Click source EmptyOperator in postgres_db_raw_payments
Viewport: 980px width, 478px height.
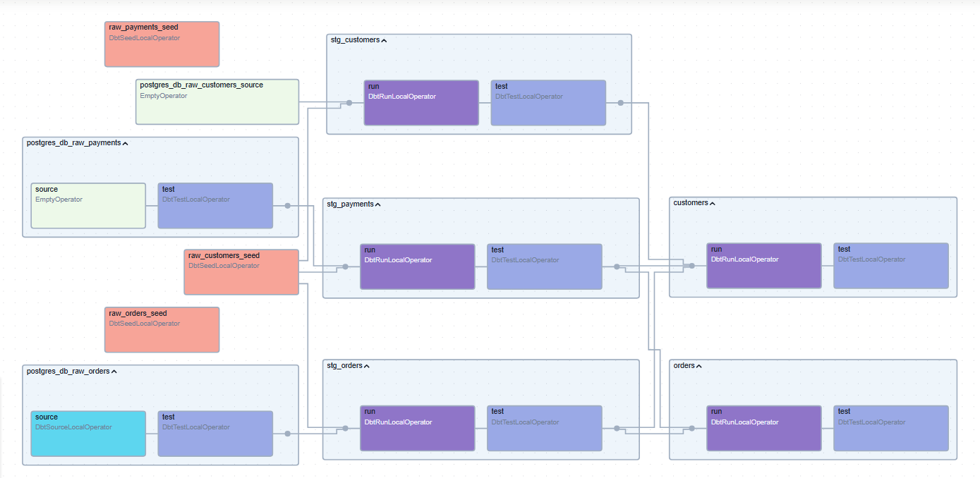pyautogui.click(x=88, y=206)
